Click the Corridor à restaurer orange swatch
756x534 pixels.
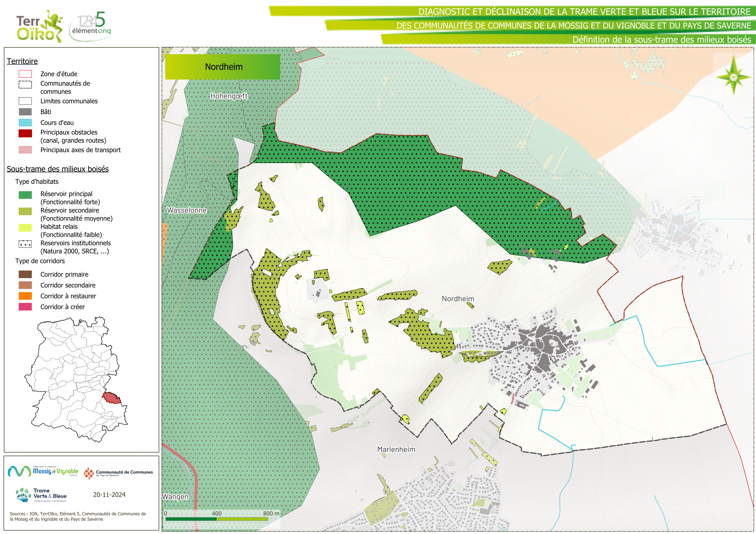point(25,296)
